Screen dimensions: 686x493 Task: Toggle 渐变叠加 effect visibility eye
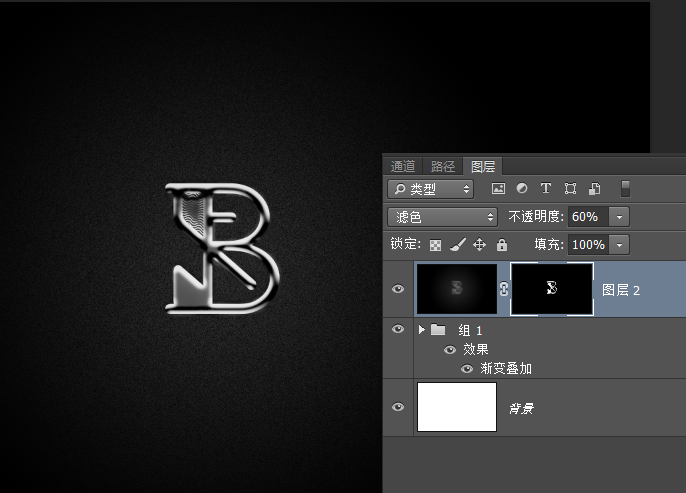[466, 368]
